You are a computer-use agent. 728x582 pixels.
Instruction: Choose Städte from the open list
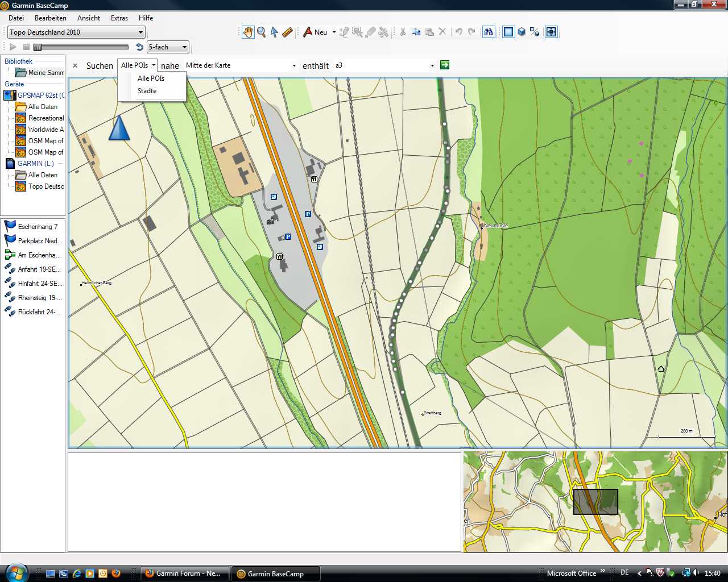click(147, 91)
